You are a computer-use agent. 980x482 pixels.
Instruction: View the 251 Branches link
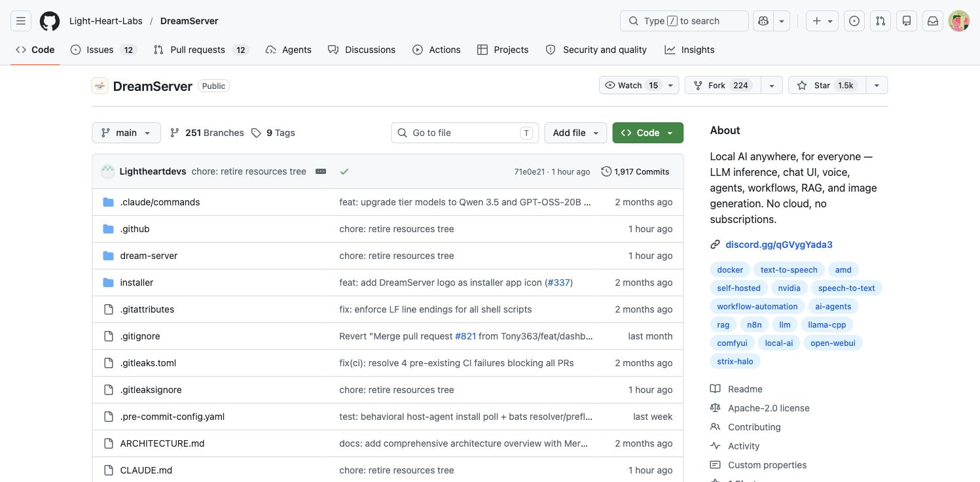(207, 133)
